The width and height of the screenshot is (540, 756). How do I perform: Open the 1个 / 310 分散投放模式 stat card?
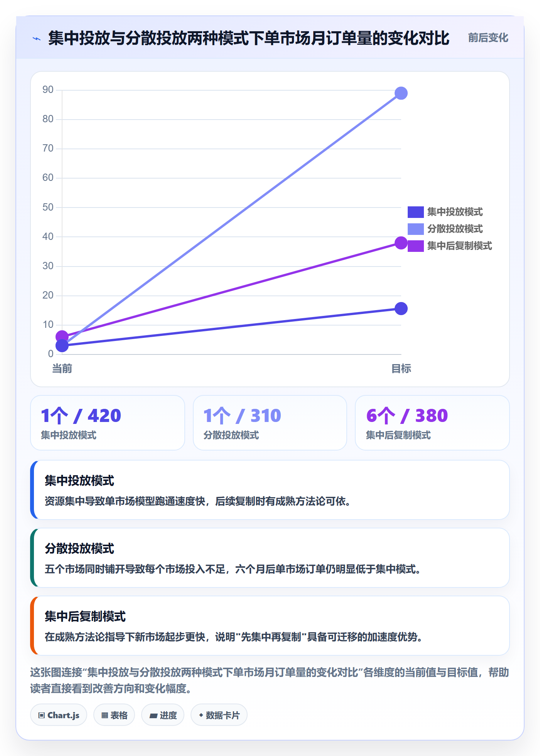(270, 423)
